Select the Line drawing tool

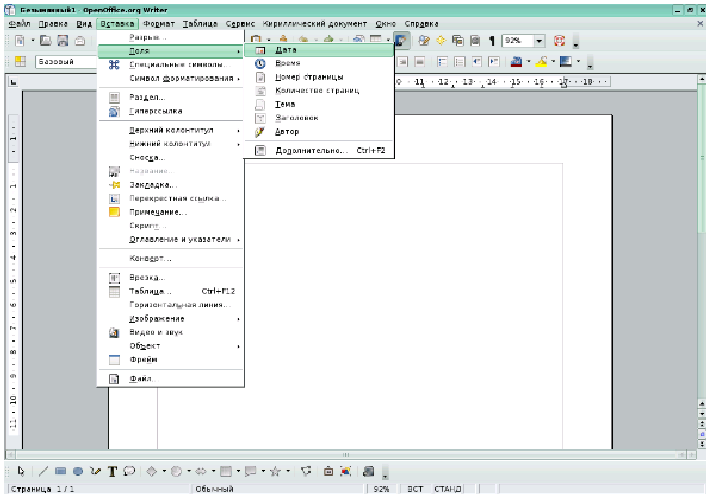coord(43,471)
